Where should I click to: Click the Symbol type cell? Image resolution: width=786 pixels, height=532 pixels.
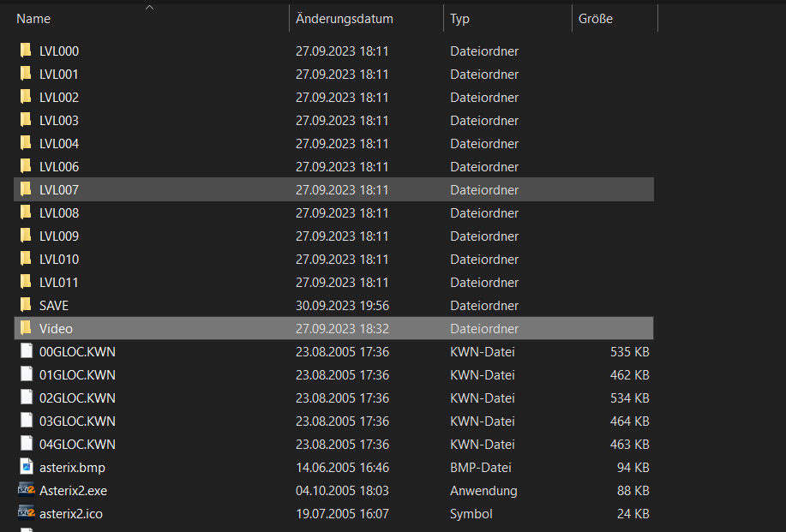point(471,513)
